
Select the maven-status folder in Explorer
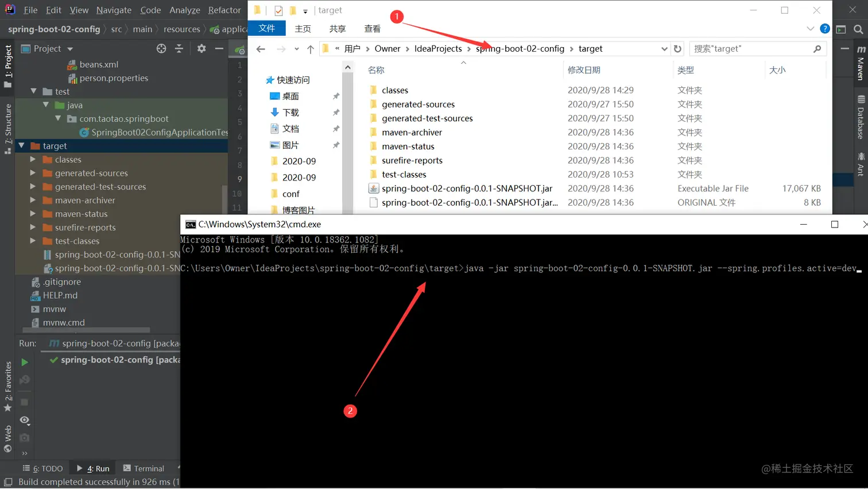408,147
